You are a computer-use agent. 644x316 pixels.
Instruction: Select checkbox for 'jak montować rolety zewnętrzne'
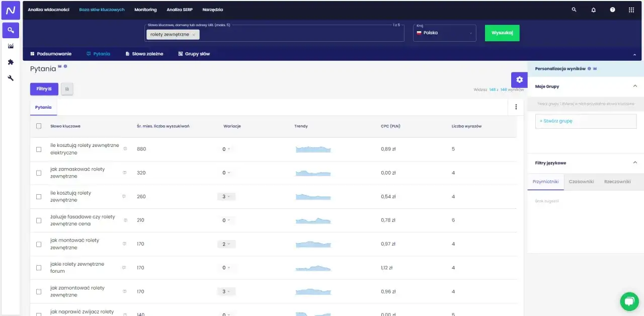point(39,244)
